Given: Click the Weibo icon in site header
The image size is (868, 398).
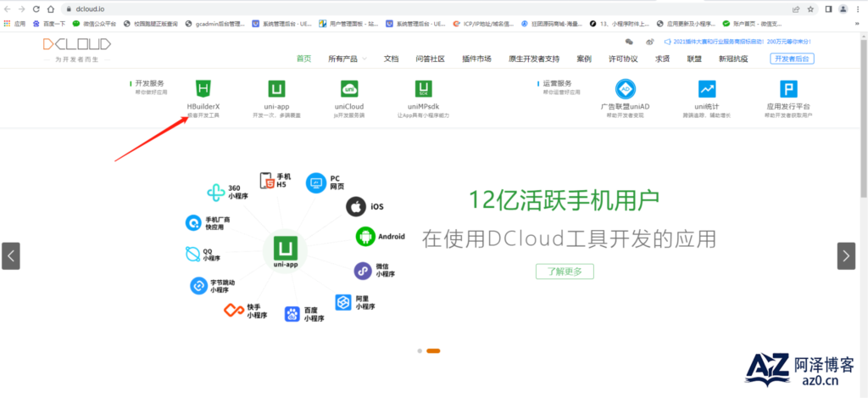Looking at the screenshot, I should pyautogui.click(x=650, y=42).
